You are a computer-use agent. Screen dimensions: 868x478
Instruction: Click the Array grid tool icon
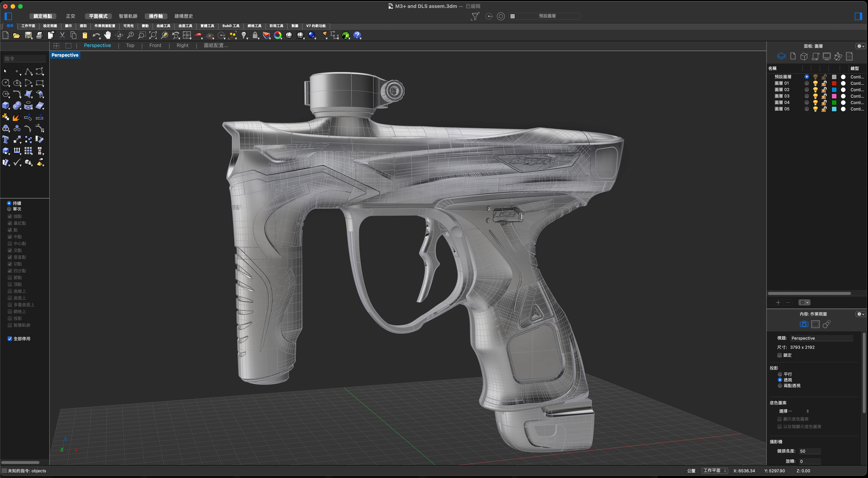(28, 151)
